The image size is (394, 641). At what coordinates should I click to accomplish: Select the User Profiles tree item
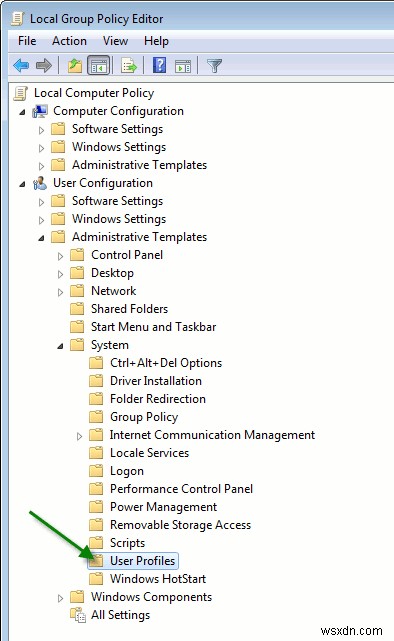[142, 560]
